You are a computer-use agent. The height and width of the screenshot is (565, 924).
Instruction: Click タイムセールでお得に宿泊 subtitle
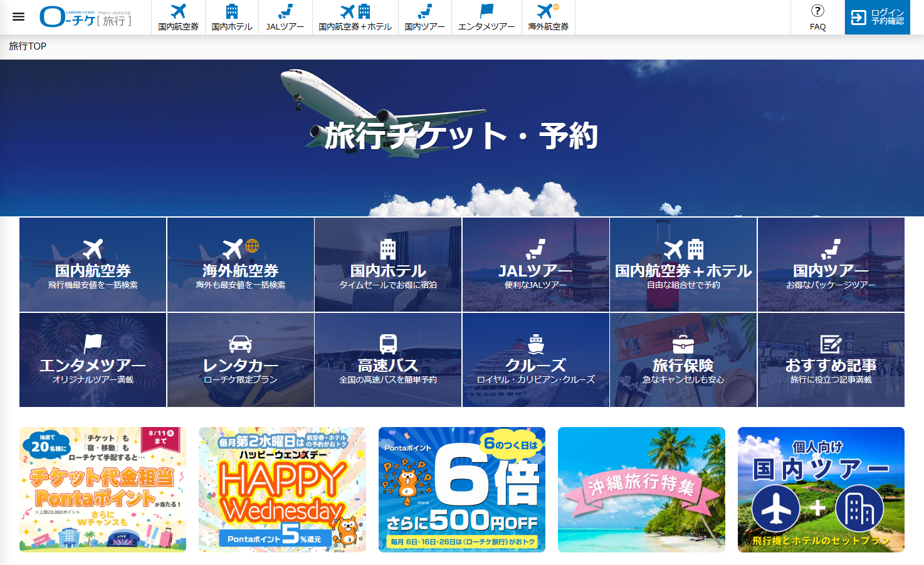pyautogui.click(x=388, y=285)
